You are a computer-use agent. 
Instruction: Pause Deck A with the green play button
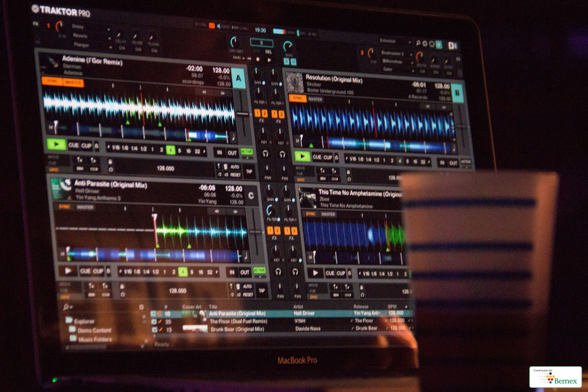pos(56,144)
